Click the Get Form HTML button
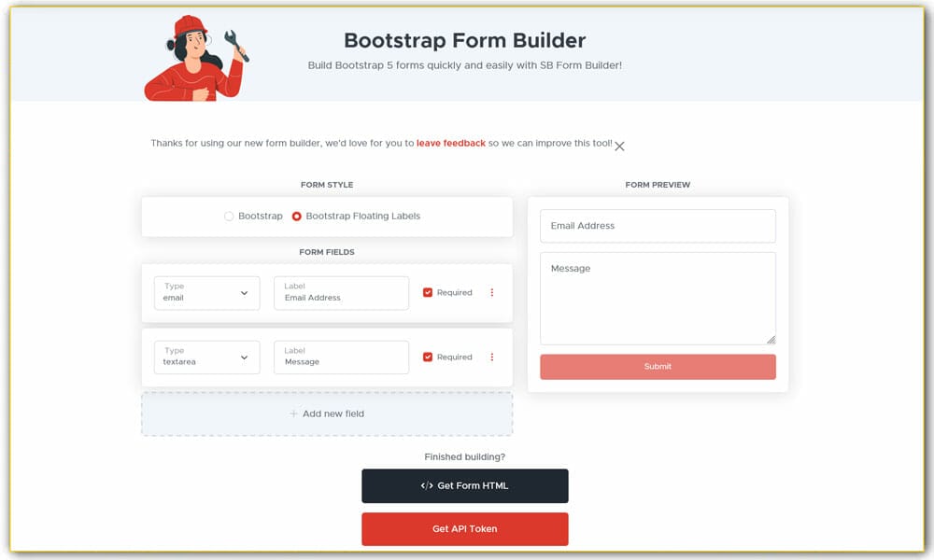Viewport: 934px width, 560px height. [x=464, y=485]
